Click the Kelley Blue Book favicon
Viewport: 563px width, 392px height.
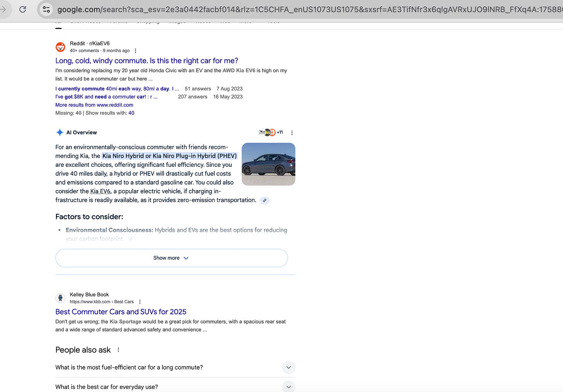[x=60, y=298]
